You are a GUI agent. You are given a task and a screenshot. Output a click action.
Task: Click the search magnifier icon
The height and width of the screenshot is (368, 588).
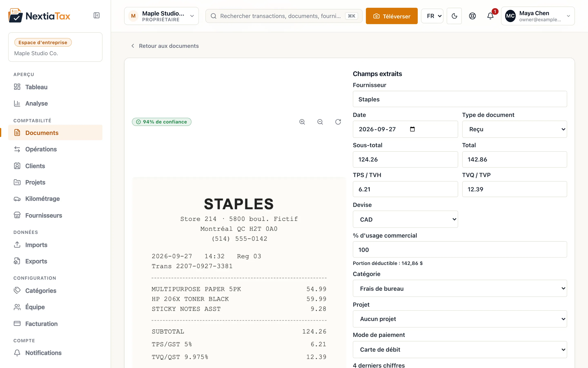213,16
